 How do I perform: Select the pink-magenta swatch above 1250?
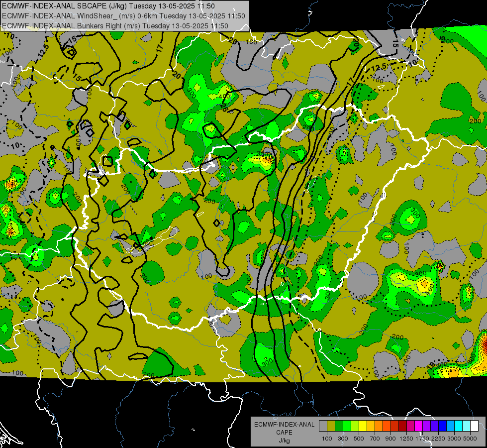[x=410, y=426]
